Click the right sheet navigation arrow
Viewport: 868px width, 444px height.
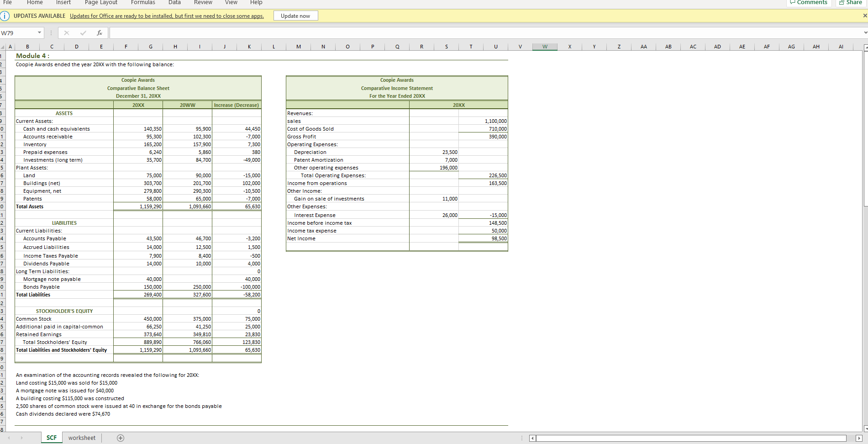22,438
